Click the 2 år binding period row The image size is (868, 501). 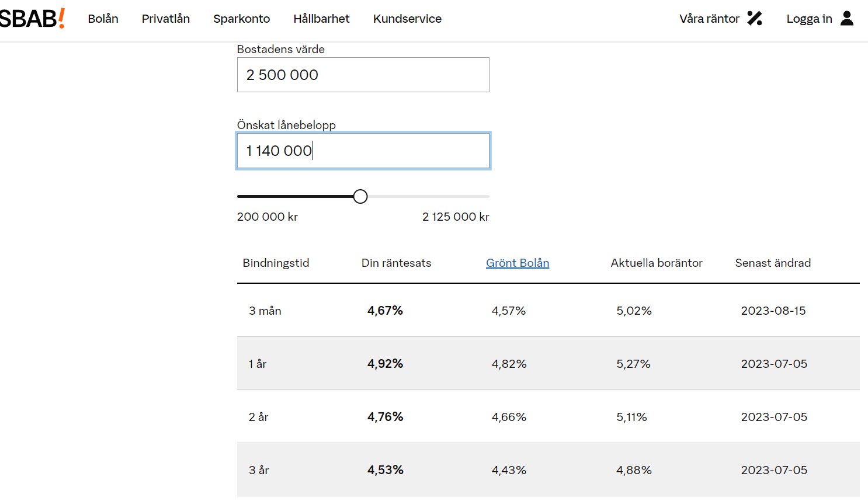pyautogui.click(x=258, y=417)
